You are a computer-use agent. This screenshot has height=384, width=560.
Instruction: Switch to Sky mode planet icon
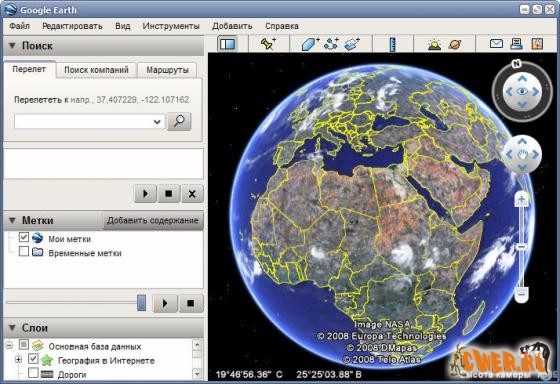coord(455,44)
